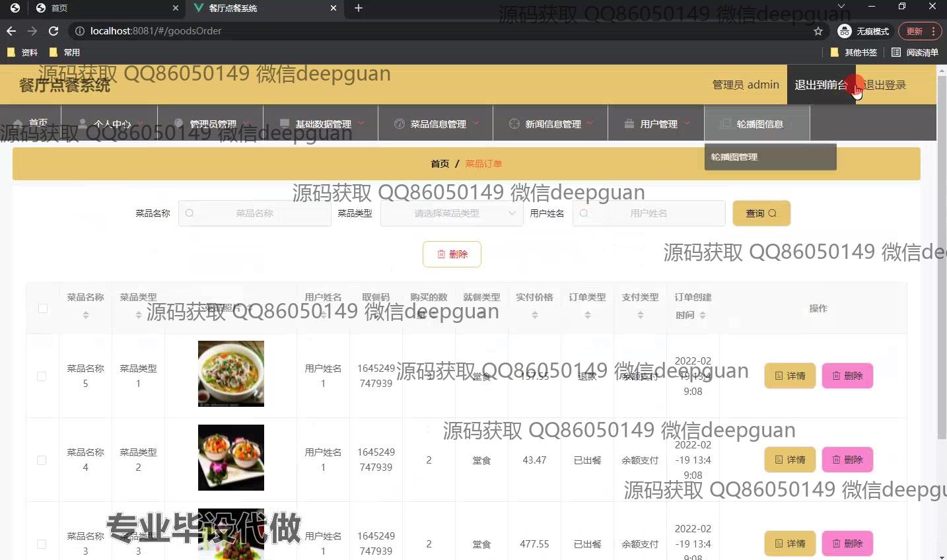947x560 pixels.
Task: Click the 查询 search button
Action: (761, 213)
